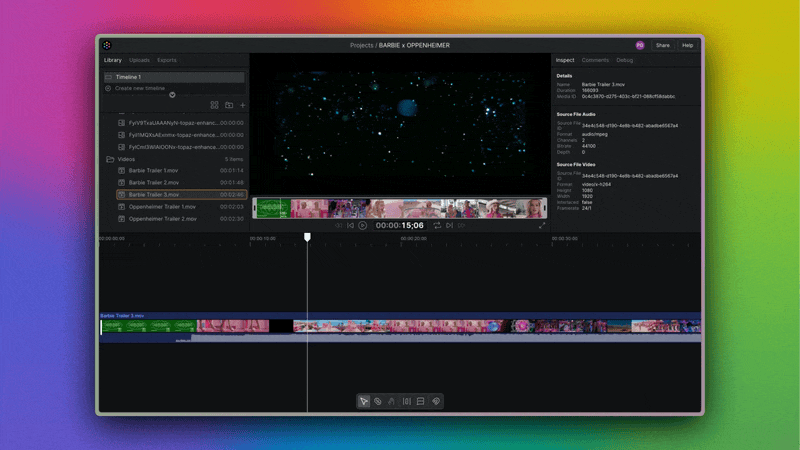Click the 00:00:15;06 timecode field

[x=399, y=226]
